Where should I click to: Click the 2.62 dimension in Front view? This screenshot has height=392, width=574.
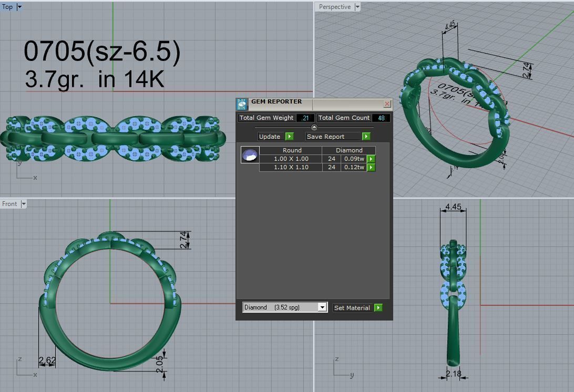(x=47, y=360)
